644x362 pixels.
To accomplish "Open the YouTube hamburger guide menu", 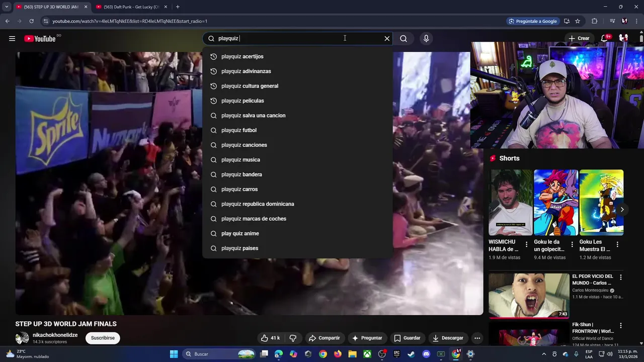I will [12, 39].
